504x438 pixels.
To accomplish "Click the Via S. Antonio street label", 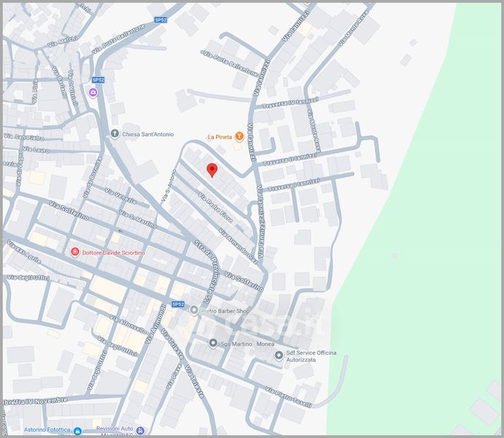I will [x=169, y=185].
